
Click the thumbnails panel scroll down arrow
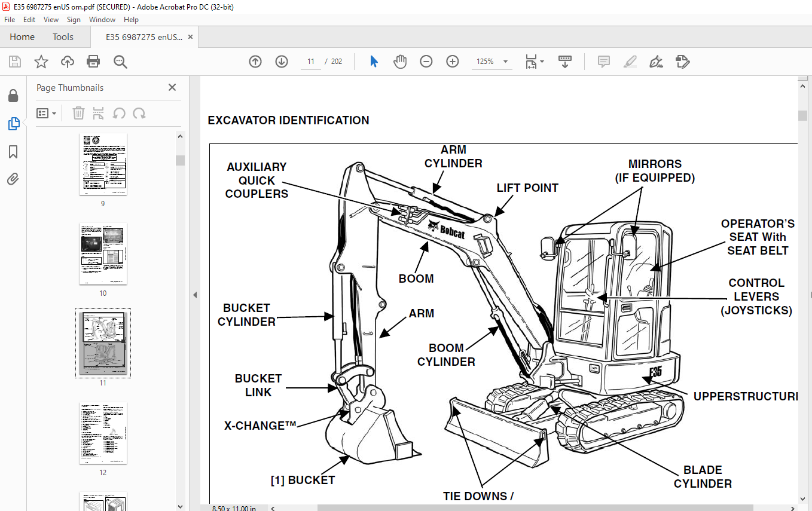tap(180, 506)
